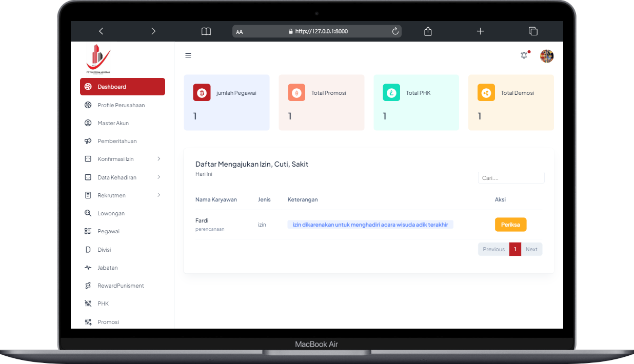
Task: Click the hamburger menu icon
Action: 188,55
